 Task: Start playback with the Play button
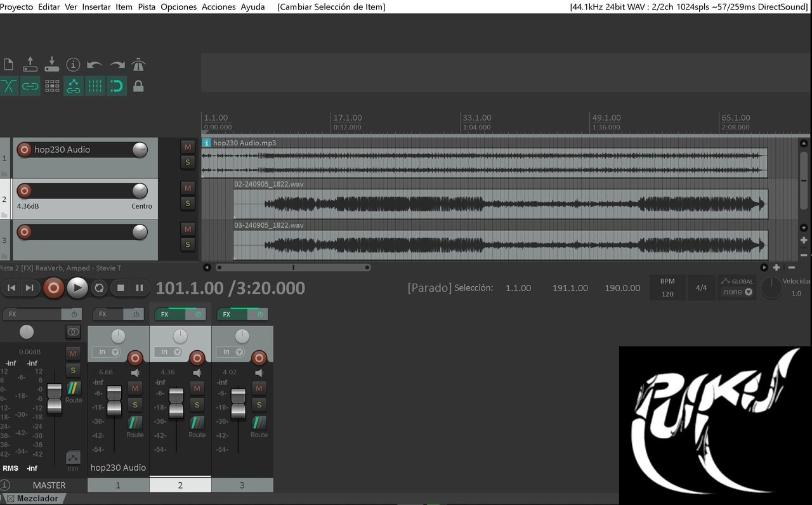click(x=77, y=288)
